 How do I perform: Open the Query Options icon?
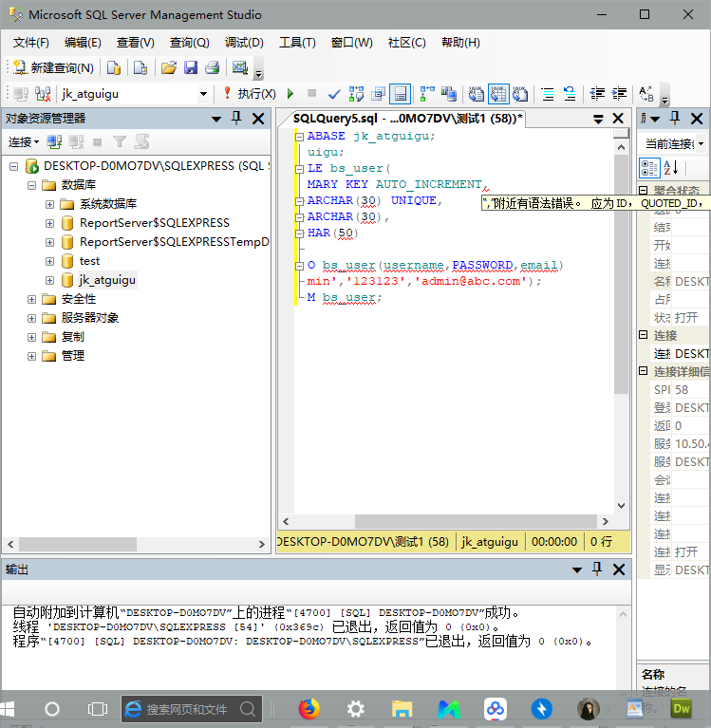378,94
